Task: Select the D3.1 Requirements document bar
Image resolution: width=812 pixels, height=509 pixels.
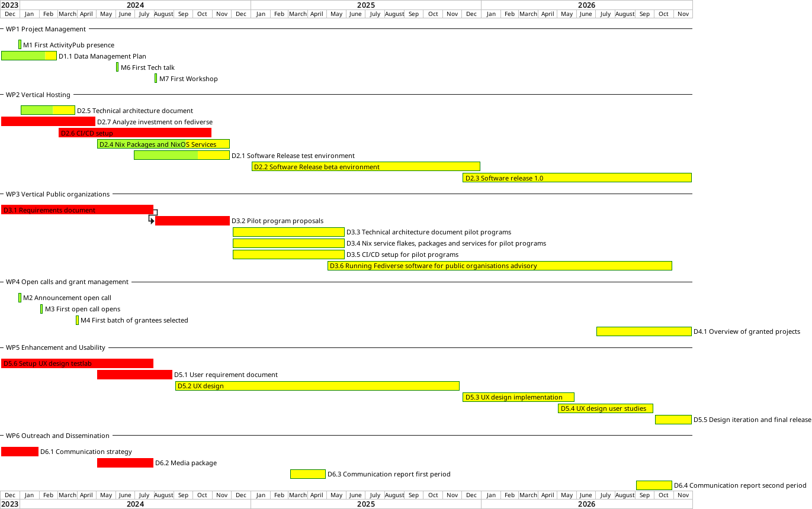Action: pos(77,210)
